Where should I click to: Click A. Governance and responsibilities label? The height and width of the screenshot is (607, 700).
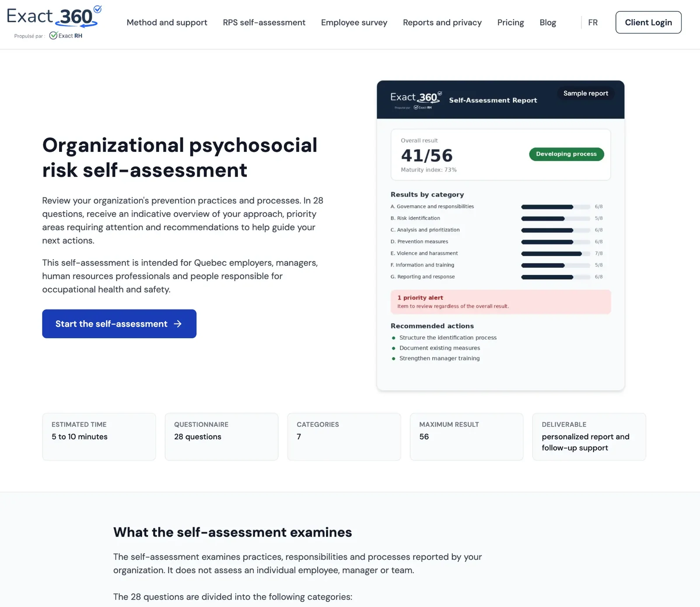pos(432,207)
